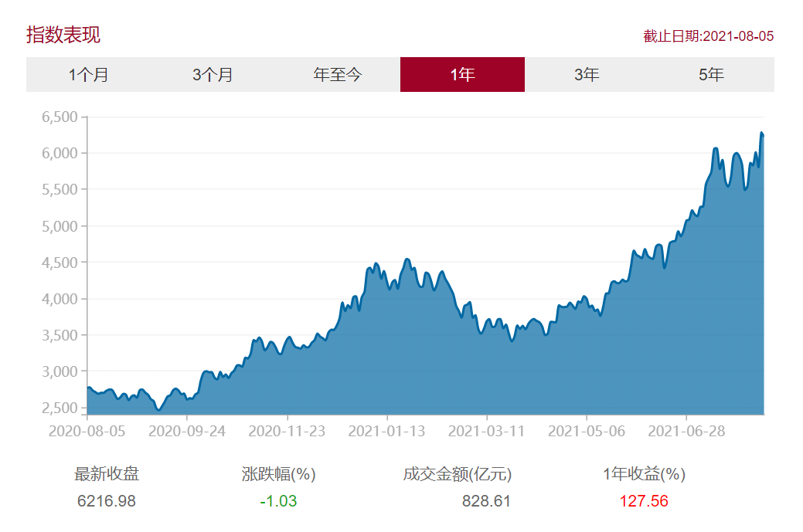Click the 5,500 y-axis label
803x532 pixels.
tap(60, 189)
